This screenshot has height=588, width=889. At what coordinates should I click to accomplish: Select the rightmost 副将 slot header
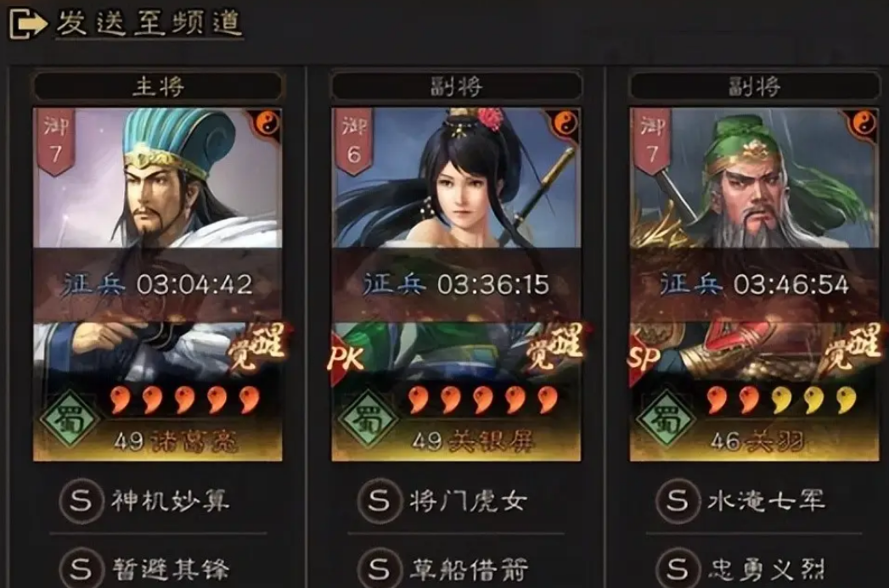(x=755, y=87)
